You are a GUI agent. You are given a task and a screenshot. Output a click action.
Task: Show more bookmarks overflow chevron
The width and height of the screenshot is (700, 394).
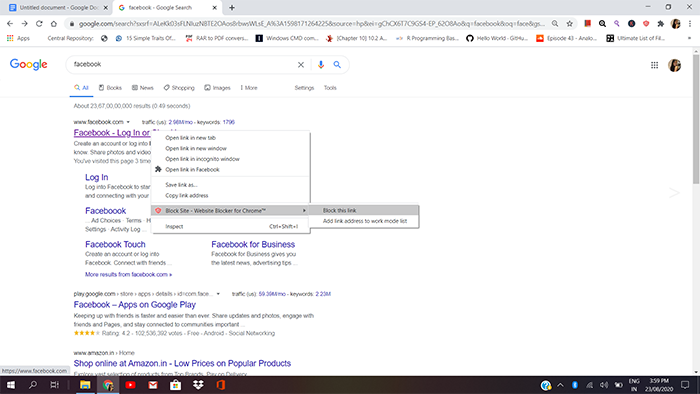689,38
